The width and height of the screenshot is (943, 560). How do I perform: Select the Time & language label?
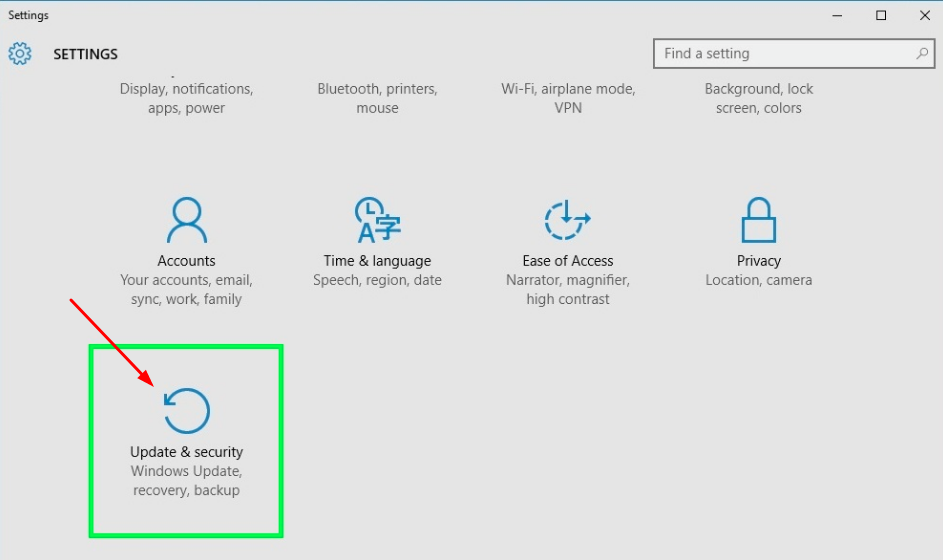pyautogui.click(x=377, y=261)
